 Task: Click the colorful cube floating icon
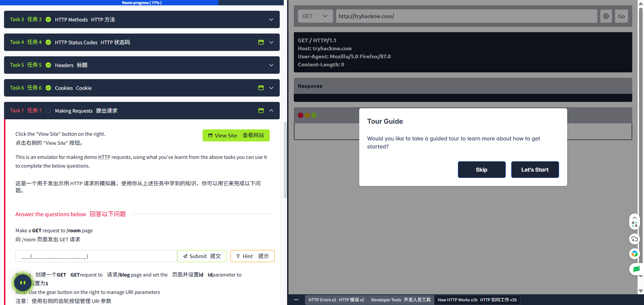click(x=634, y=254)
